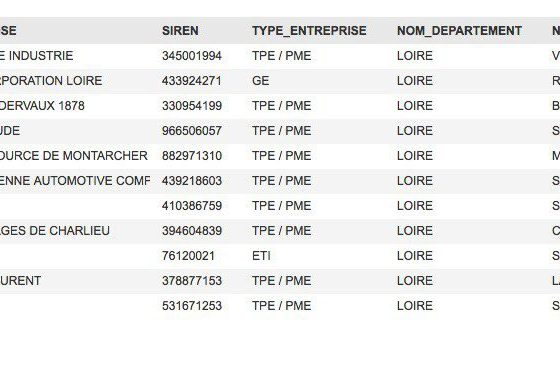Image resolution: width=560 pixels, height=367 pixels.
Task: Click the GE enterprise type cell
Action: pos(261,81)
